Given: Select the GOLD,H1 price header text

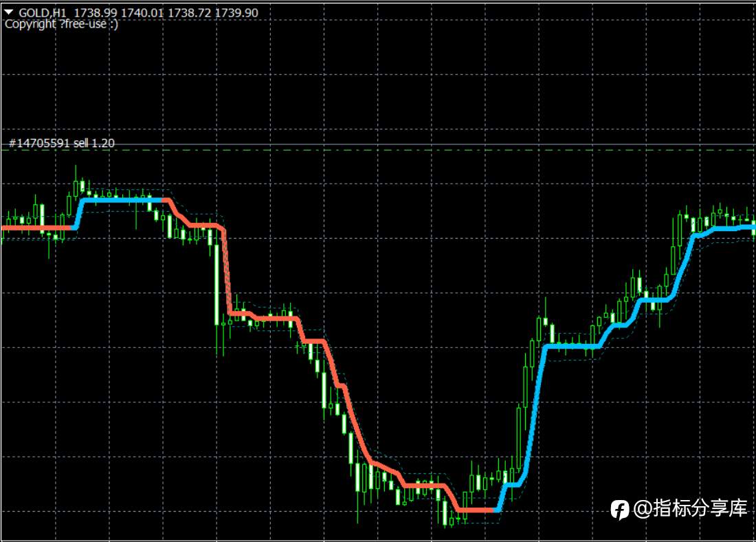Looking at the screenshot, I should pos(138,13).
